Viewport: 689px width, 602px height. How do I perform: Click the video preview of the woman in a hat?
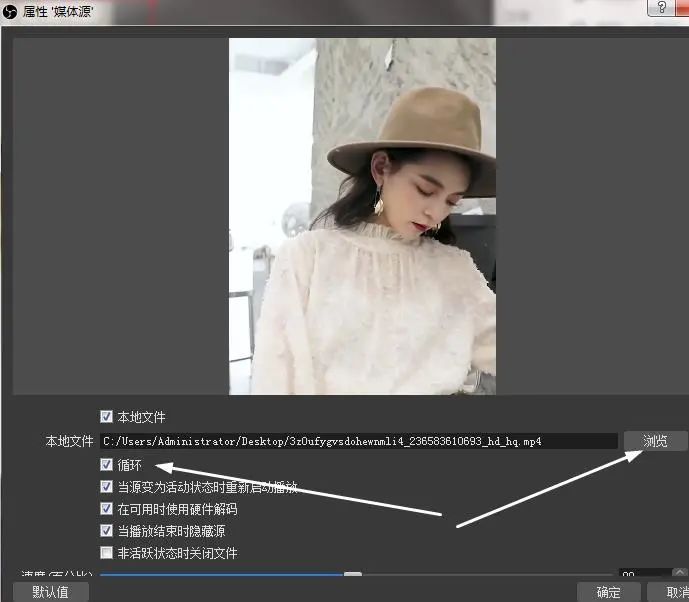(362, 216)
